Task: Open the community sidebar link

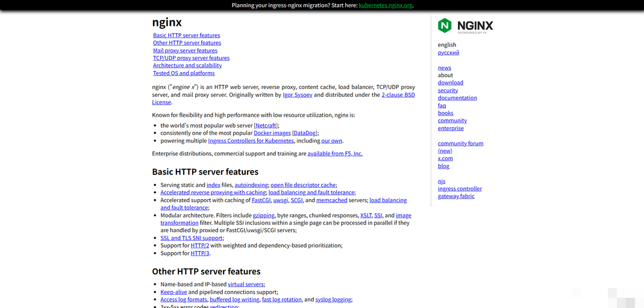Action: (452, 120)
